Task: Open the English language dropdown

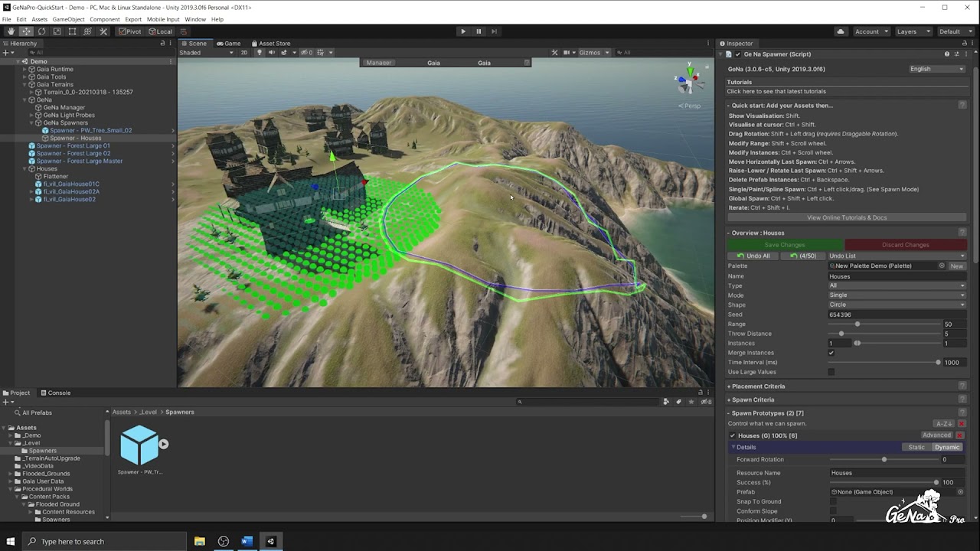Action: (x=936, y=69)
